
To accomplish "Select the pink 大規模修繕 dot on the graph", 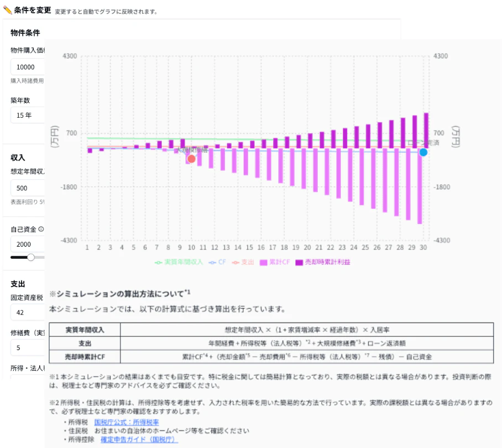I will (191, 158).
